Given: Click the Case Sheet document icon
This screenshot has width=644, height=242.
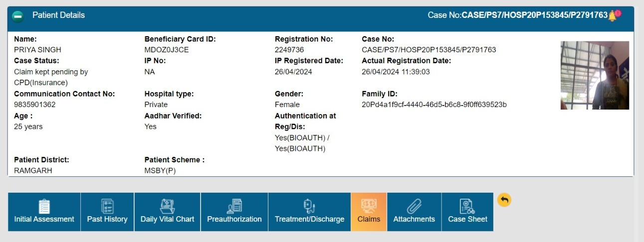Looking at the screenshot, I should 467,206.
